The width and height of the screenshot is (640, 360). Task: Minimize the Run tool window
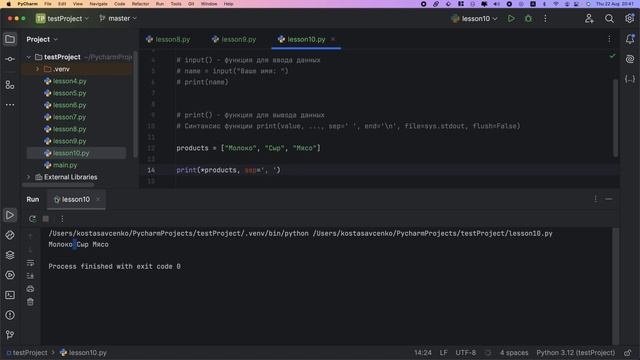609,199
